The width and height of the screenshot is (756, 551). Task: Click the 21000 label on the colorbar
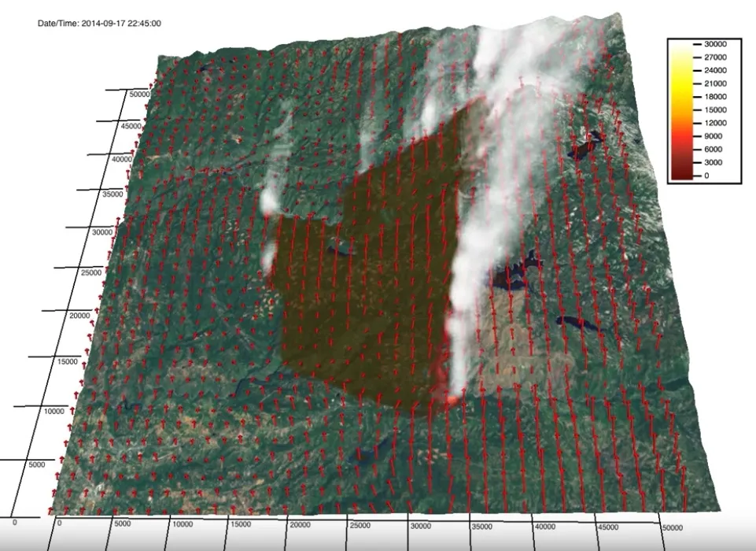[716, 83]
